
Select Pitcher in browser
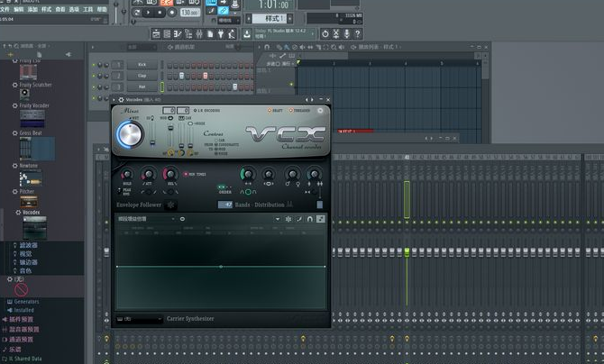tap(26, 191)
